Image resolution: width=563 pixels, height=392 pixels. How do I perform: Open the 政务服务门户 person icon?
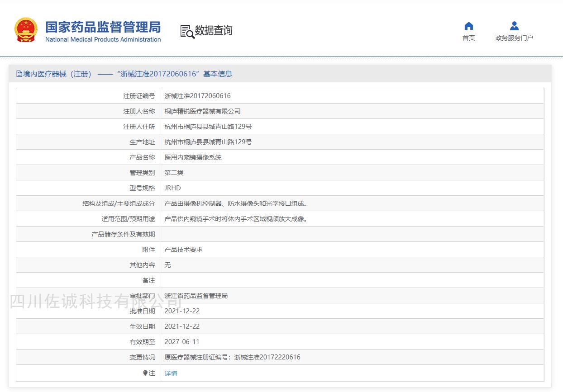click(x=514, y=26)
